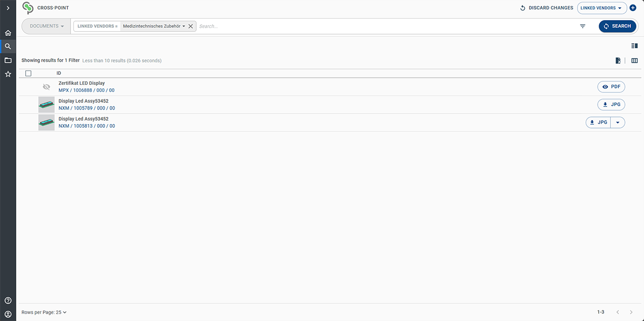Open the folder icon in the sidebar

point(8,60)
